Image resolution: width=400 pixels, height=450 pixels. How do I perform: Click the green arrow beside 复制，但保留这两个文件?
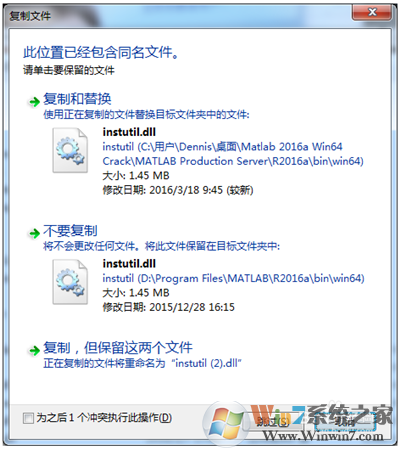pyautogui.click(x=34, y=350)
